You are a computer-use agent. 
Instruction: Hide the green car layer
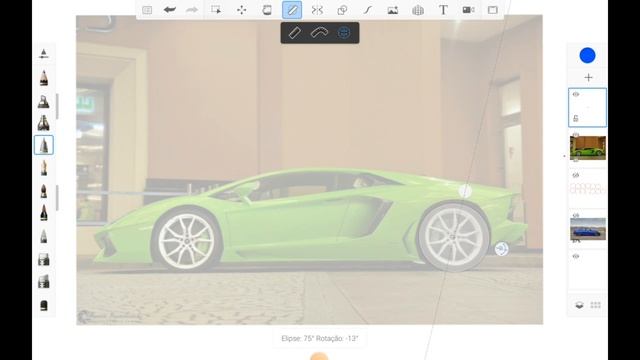click(576, 134)
